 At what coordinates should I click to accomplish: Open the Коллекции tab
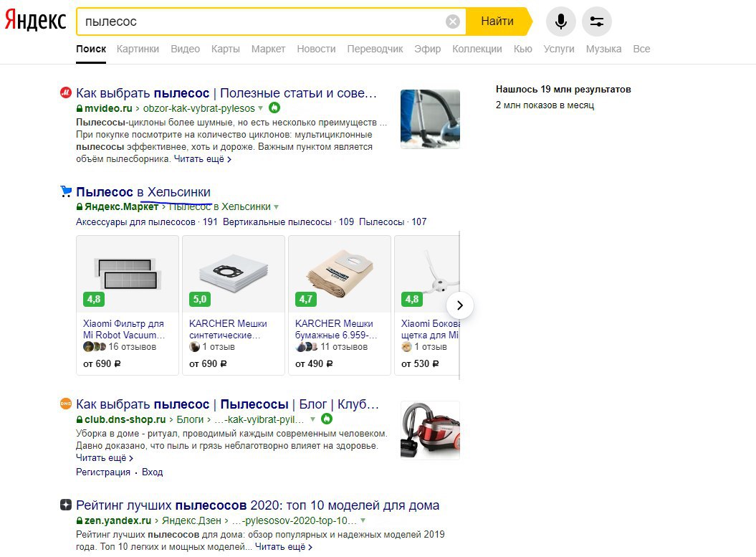(x=477, y=49)
